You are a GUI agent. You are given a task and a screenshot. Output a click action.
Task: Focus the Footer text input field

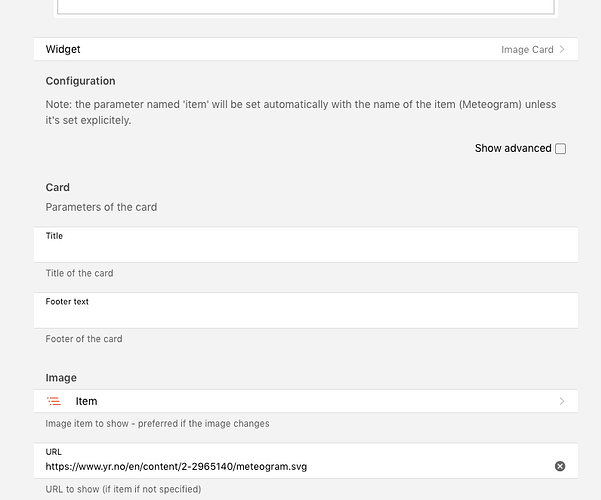click(x=305, y=315)
